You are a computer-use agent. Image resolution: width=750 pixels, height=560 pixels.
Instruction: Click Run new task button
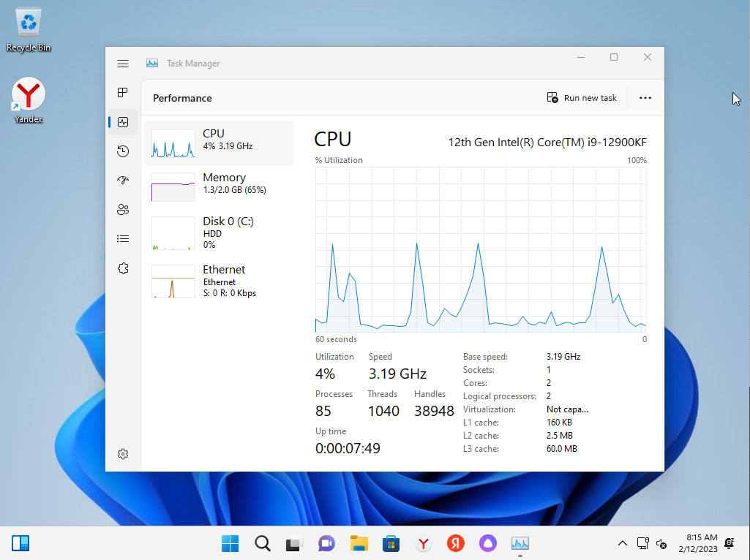point(582,98)
